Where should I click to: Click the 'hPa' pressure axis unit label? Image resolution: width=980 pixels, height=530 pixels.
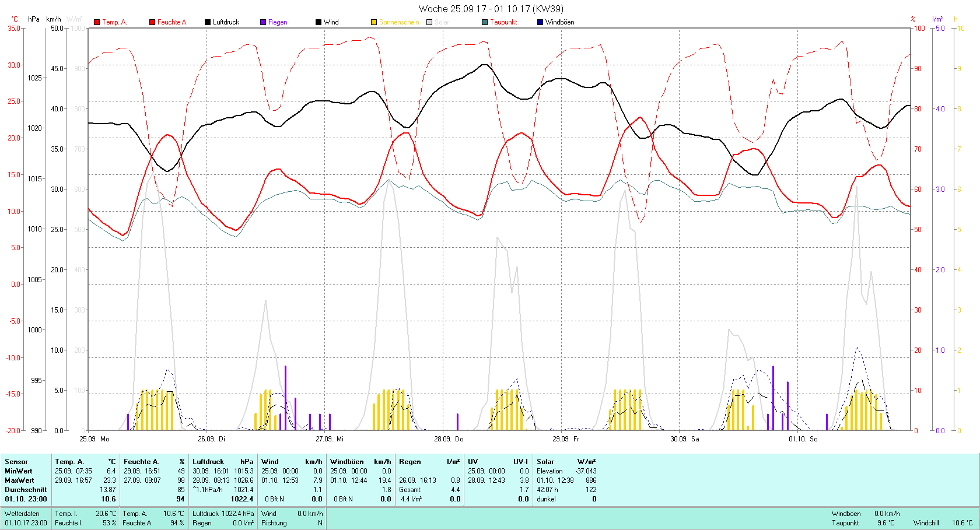tap(34, 19)
